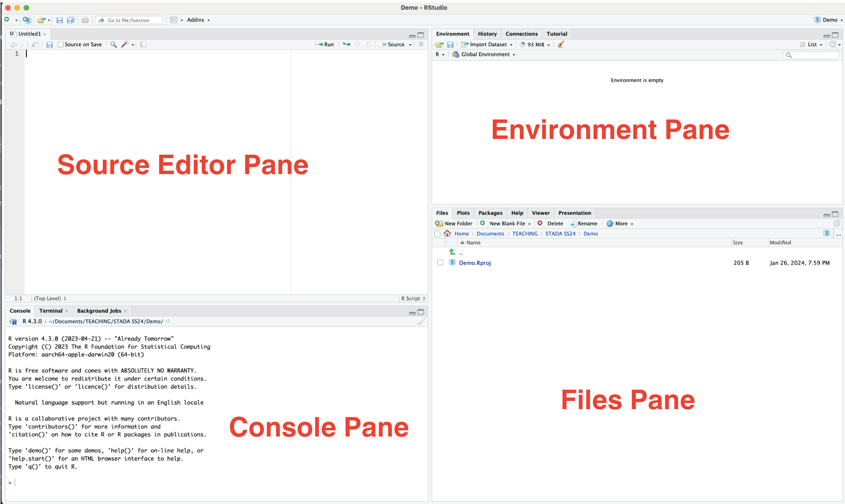Switch to the History tab

tap(487, 34)
